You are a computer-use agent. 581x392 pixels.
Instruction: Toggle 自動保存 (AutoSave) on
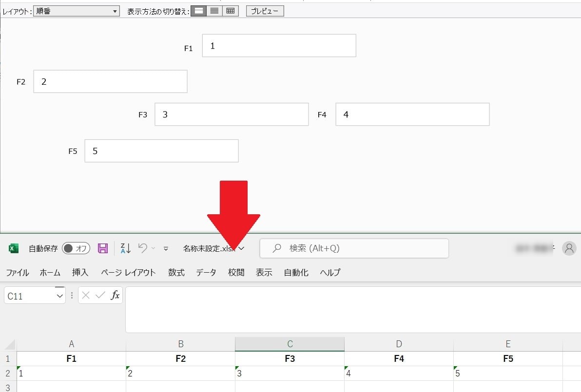tap(76, 248)
